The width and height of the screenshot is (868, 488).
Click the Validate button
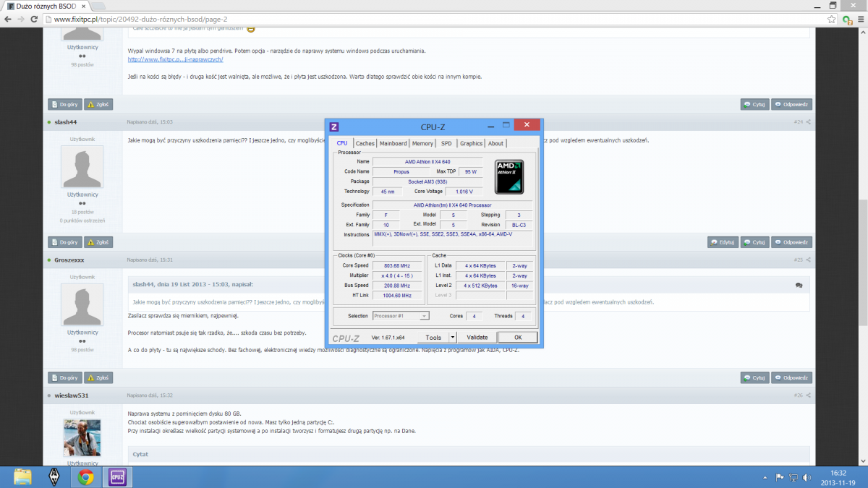coord(477,338)
